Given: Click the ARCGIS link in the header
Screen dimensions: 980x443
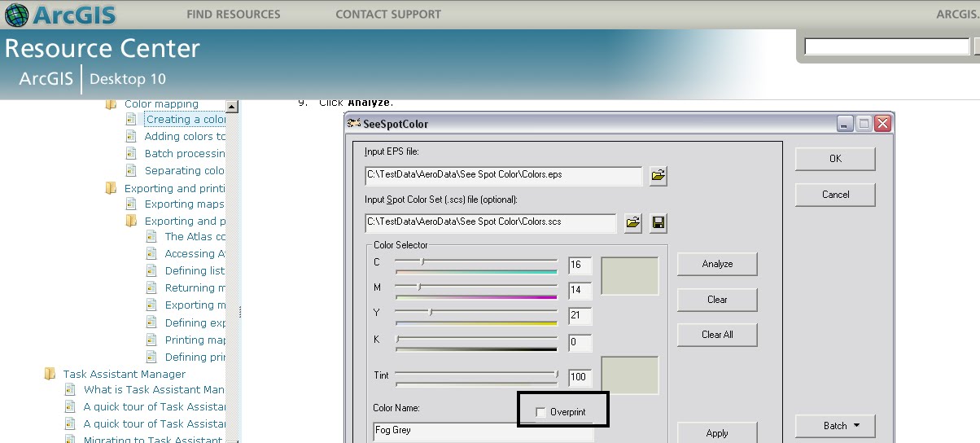Looking at the screenshot, I should tap(957, 14).
